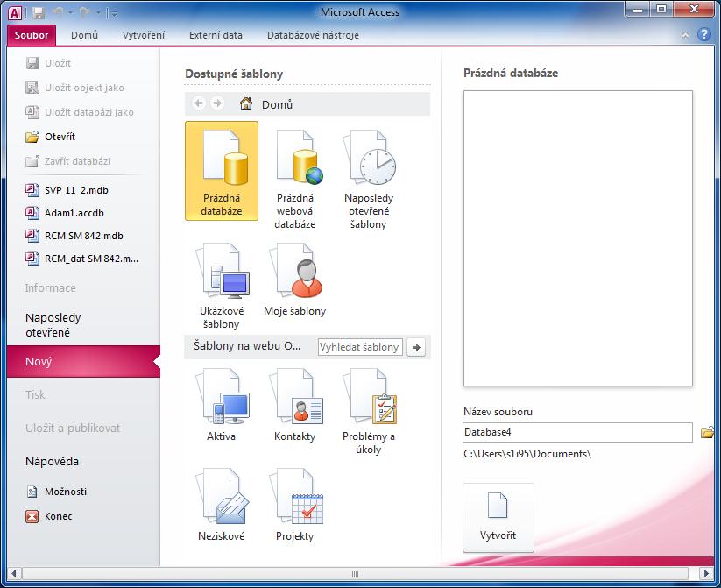Open Možnosti settings
Viewport: 721px width, 588px height.
click(x=57, y=492)
